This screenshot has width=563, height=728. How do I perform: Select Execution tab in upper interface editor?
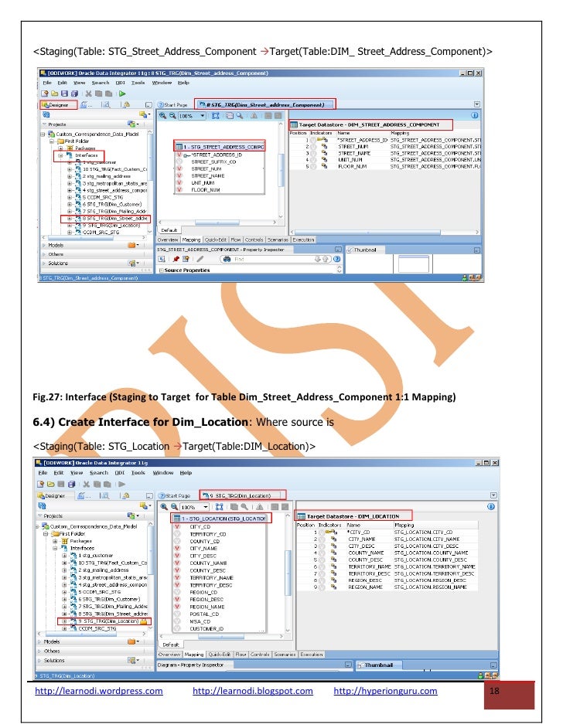tap(303, 240)
